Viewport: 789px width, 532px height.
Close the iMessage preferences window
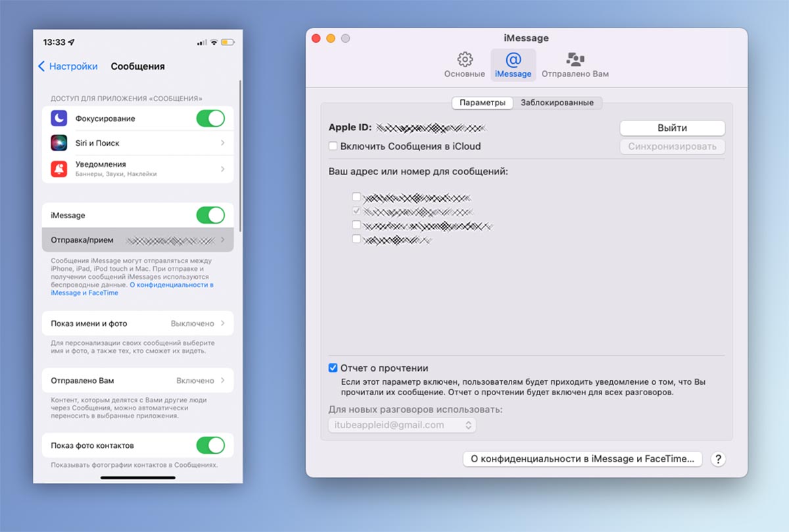coord(316,39)
